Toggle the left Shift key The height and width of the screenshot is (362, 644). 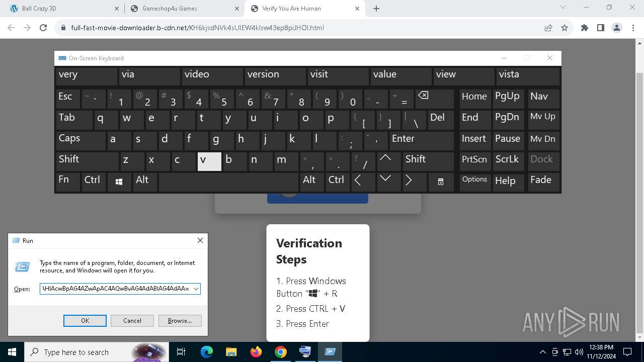[88, 161]
